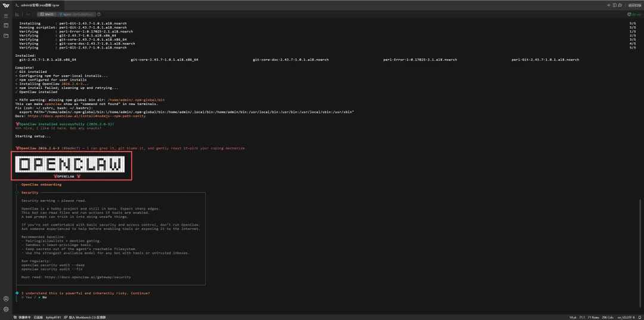
Task: Open the docs.openclaw.ai gateway/security link
Action: [x=88, y=277]
